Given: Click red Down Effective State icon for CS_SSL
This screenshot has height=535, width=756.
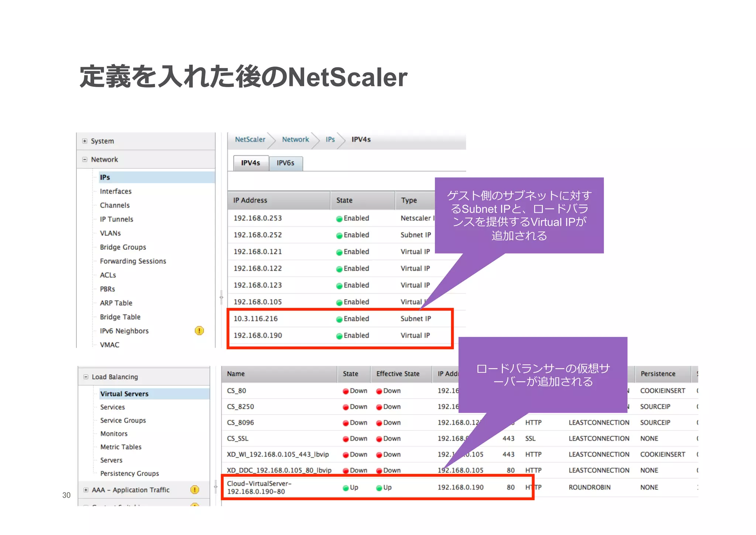Looking at the screenshot, I should click(x=379, y=439).
